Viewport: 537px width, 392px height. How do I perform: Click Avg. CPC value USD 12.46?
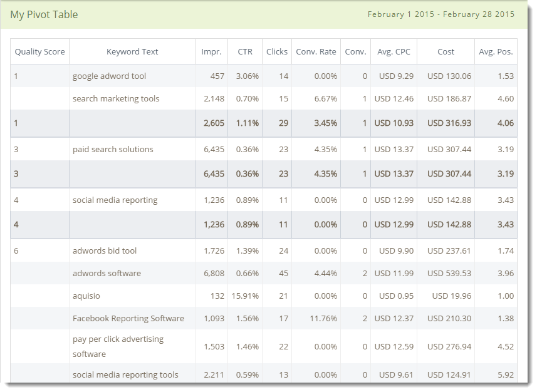pos(394,98)
